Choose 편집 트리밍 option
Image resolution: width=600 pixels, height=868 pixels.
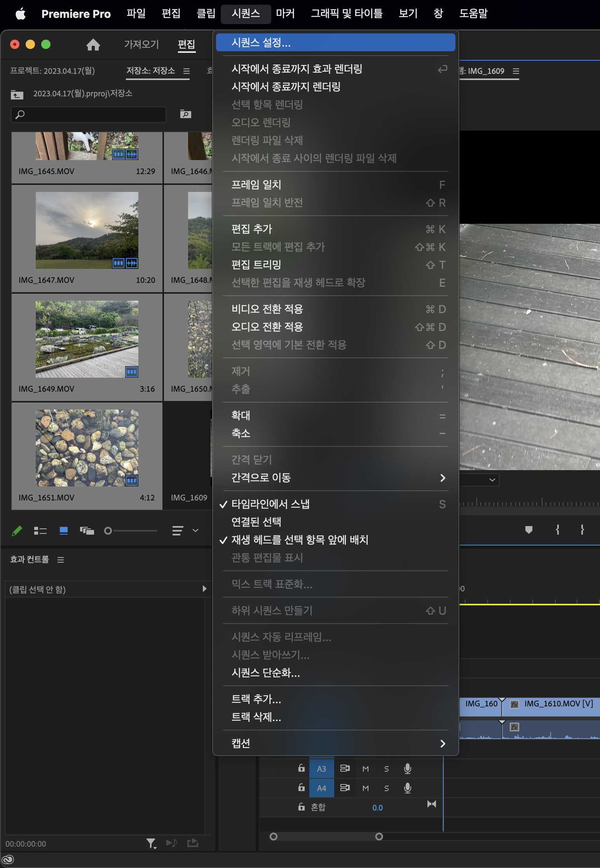tap(336, 265)
